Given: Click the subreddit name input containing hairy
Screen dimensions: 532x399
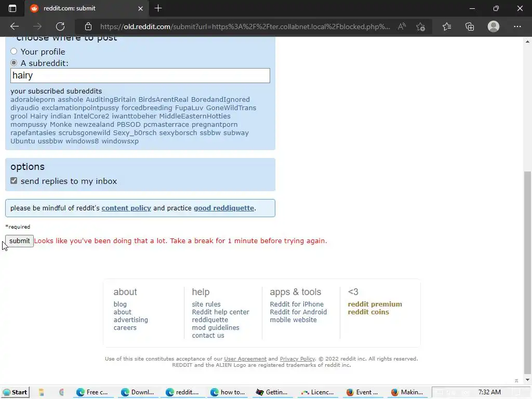Looking at the screenshot, I should tap(140, 75).
